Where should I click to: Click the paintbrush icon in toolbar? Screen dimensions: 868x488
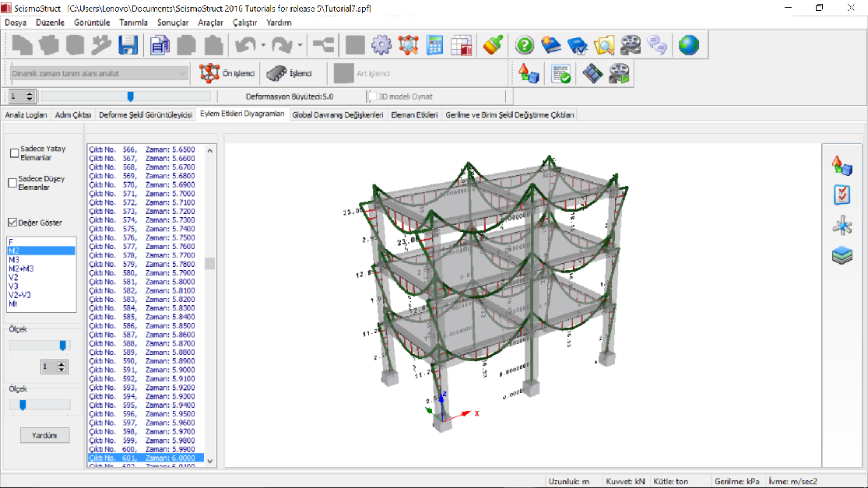(491, 46)
